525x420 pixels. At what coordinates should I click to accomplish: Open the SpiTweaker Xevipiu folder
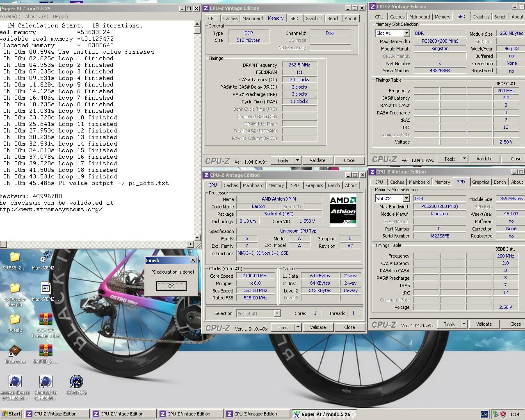pos(15,288)
